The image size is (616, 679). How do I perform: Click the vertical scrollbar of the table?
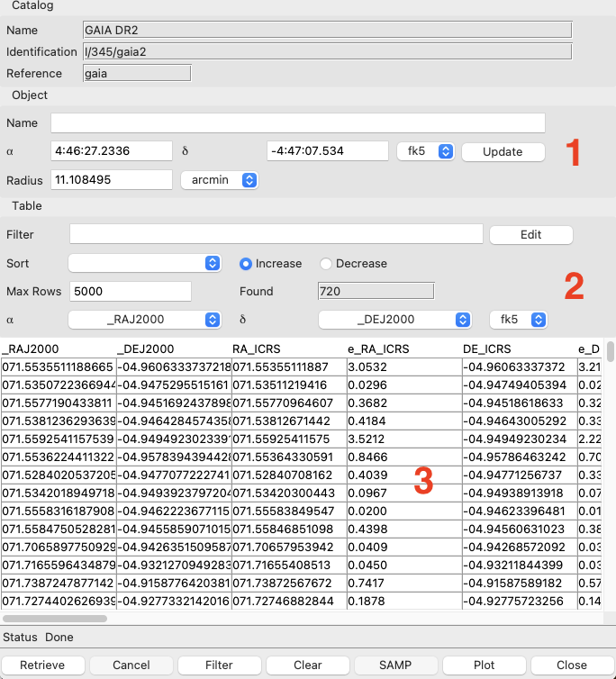coord(610,352)
